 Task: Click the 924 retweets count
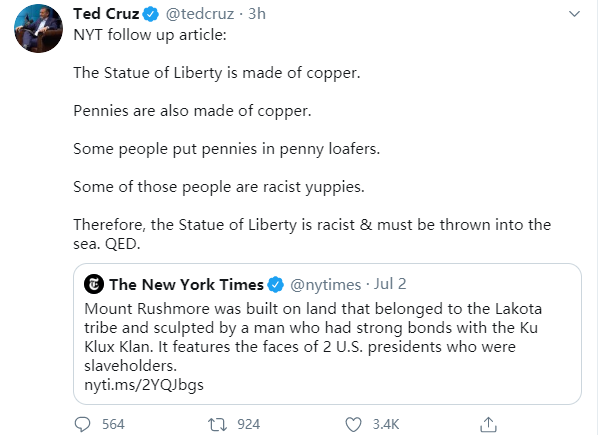[x=247, y=424]
